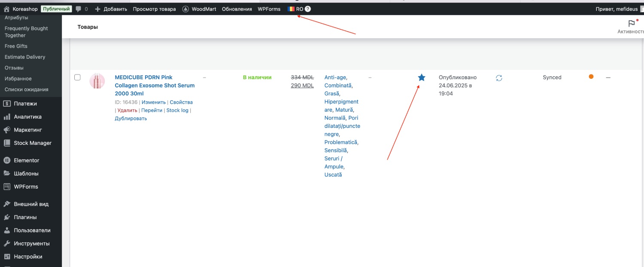Viewport: 644px width, 267px height.
Task: Click the Hiperpigmentare category link
Action: pyautogui.click(x=341, y=106)
